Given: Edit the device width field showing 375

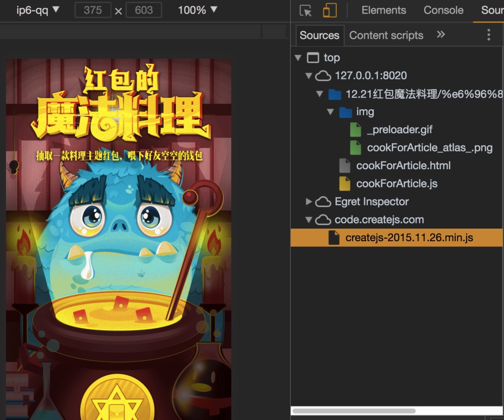Looking at the screenshot, I should click(x=92, y=10).
